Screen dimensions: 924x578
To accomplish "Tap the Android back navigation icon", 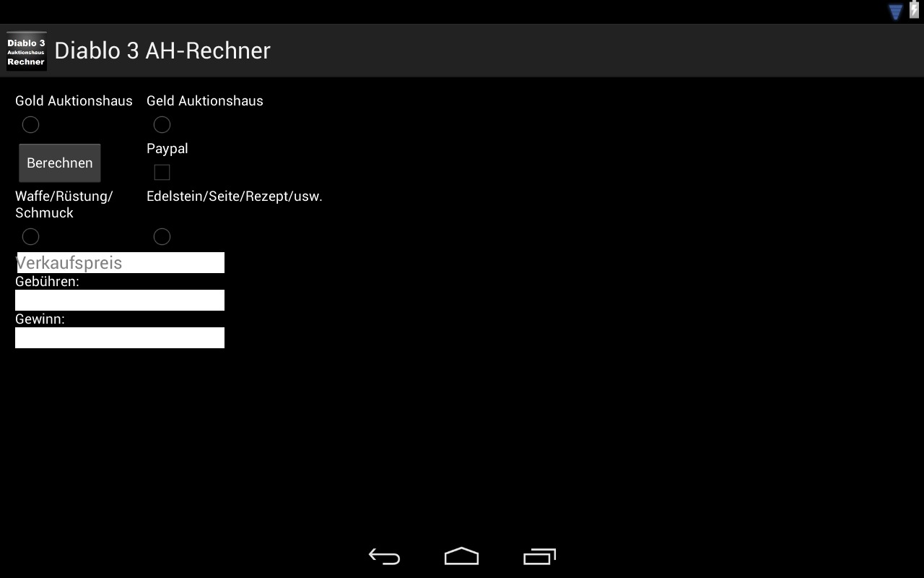I will click(x=384, y=556).
